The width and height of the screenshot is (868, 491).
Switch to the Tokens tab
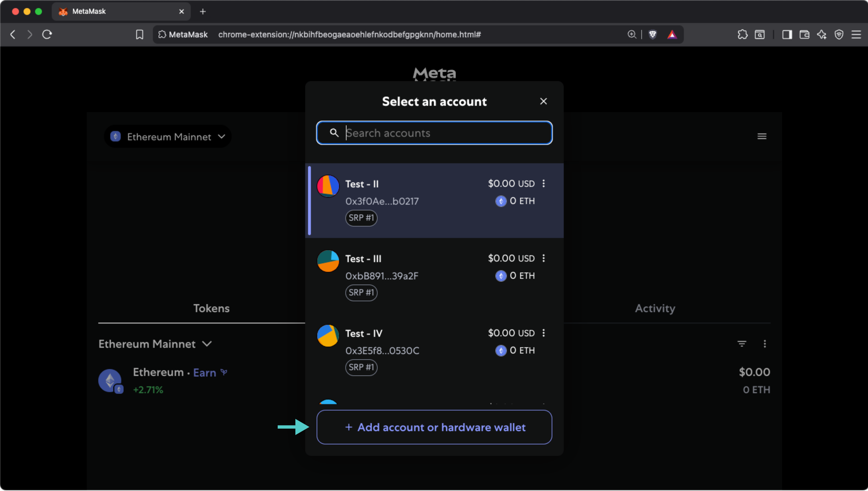[x=211, y=308]
